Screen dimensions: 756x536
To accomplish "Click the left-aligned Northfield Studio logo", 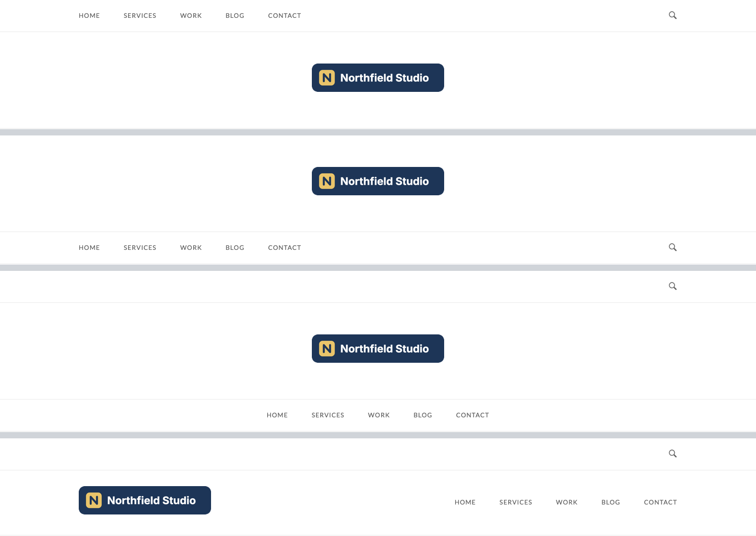I will pyautogui.click(x=145, y=500).
